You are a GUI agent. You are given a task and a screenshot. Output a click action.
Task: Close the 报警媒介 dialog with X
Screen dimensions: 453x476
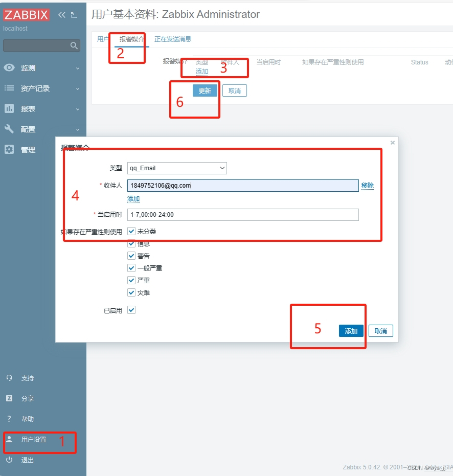coord(393,143)
